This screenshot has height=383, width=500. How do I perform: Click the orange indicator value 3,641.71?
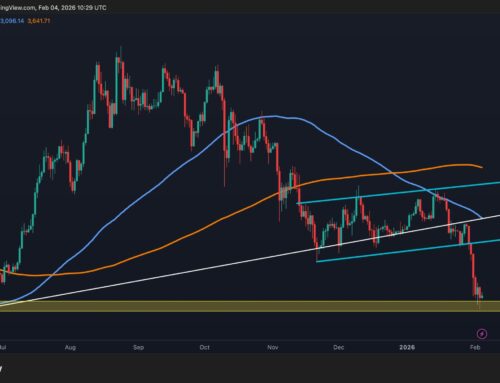[x=39, y=21]
